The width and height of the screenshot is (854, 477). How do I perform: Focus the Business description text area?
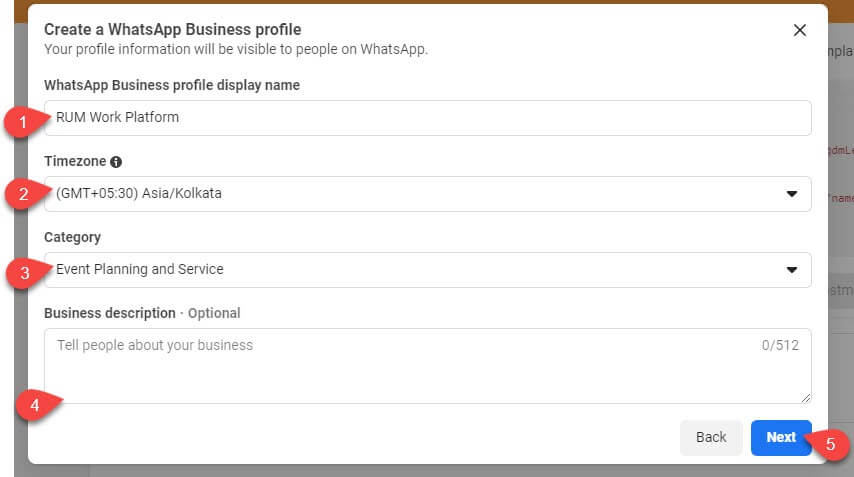pos(428,366)
